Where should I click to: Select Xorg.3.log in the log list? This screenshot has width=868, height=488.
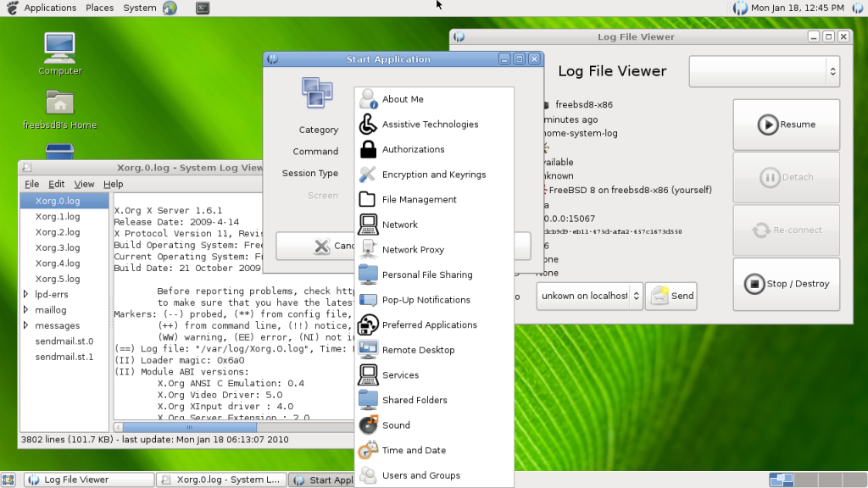[x=58, y=248]
